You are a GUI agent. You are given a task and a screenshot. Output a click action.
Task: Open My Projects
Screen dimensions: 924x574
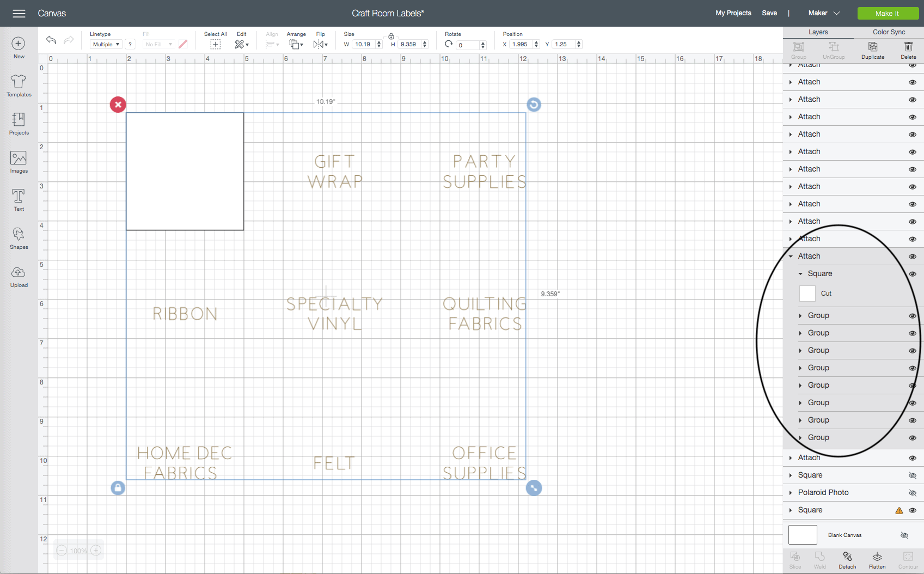tap(733, 13)
